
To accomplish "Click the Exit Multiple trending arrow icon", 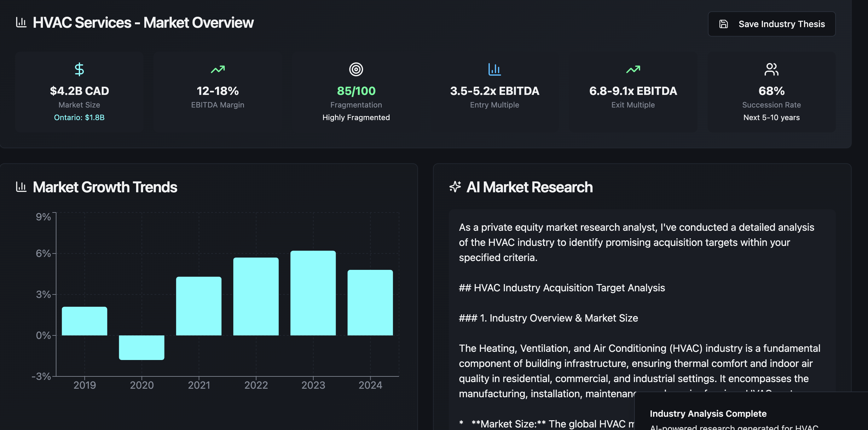I will pos(633,69).
